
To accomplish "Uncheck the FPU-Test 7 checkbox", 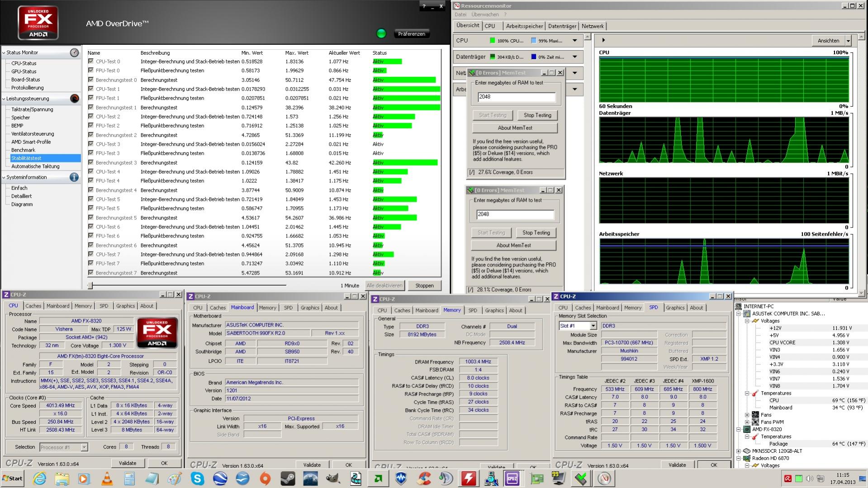I will tap(91, 263).
